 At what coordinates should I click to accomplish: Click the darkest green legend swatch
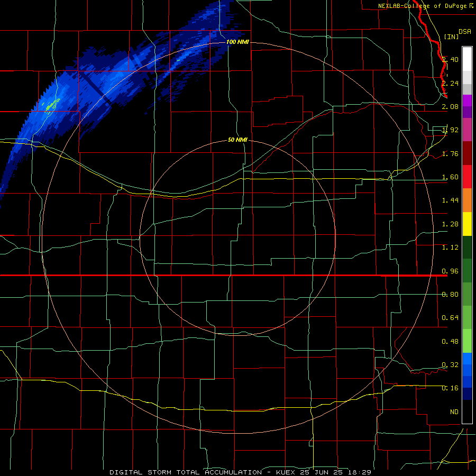click(x=467, y=248)
